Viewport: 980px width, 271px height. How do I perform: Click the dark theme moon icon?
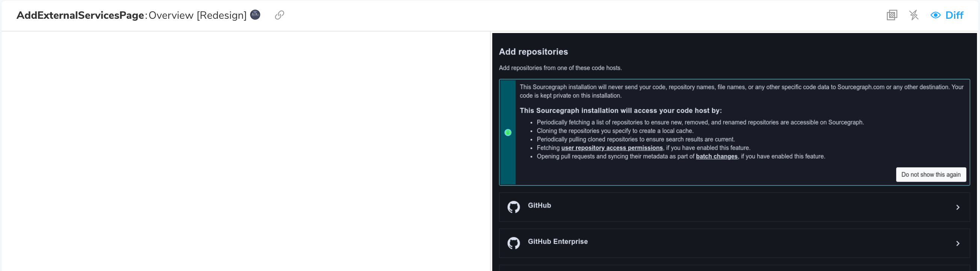coord(255,14)
